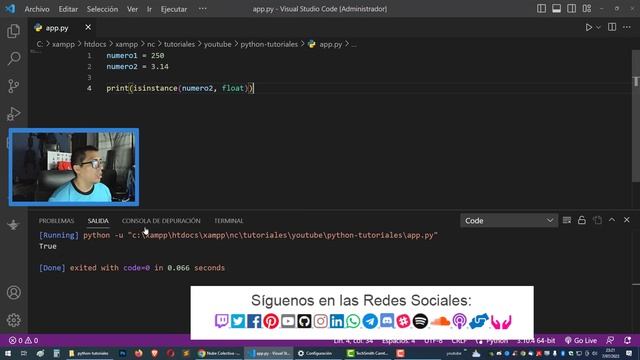Viewport: 640px width, 360px height.
Task: Customize layout icon in title bar
Action: tap(587, 9)
